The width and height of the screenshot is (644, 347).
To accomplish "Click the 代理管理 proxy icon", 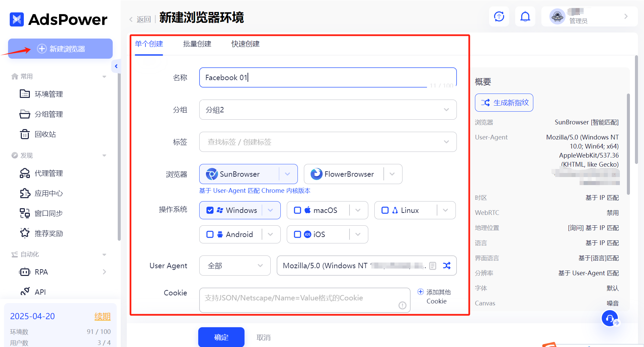I will coord(25,173).
